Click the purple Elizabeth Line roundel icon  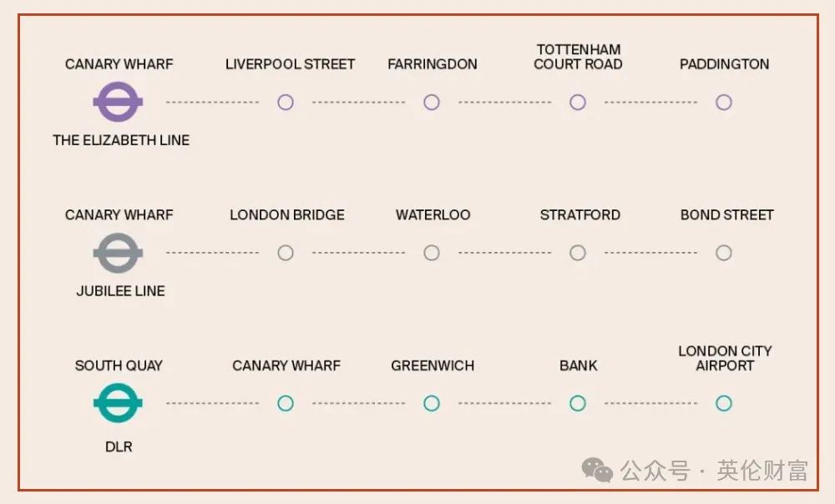pyautogui.click(x=119, y=102)
